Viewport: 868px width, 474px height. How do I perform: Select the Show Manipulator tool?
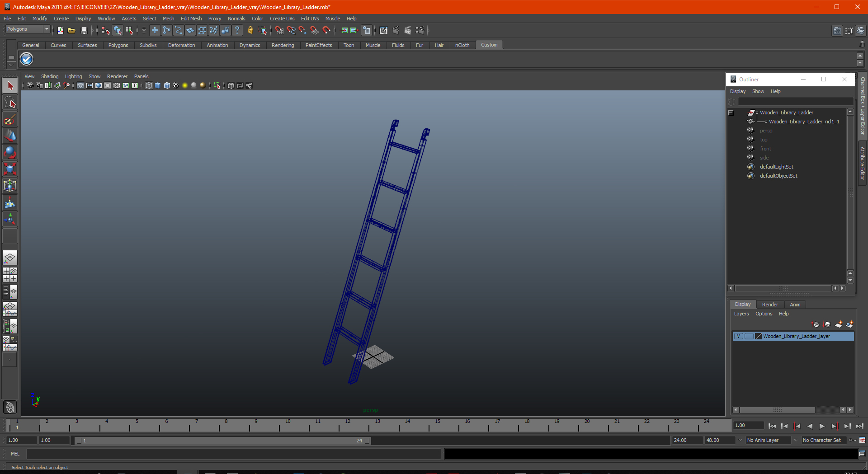pos(10,220)
